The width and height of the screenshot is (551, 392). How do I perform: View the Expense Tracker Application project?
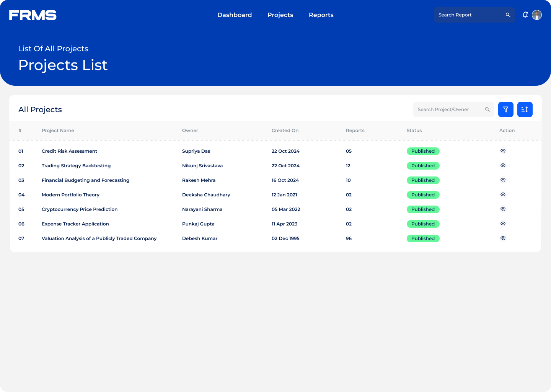[503, 224]
